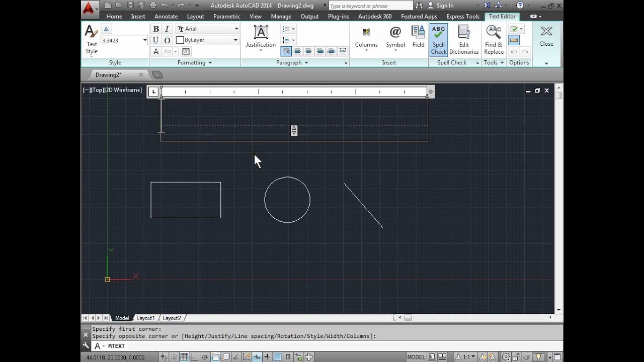Toggle Ortho Mode in status bar

pyautogui.click(x=195, y=357)
